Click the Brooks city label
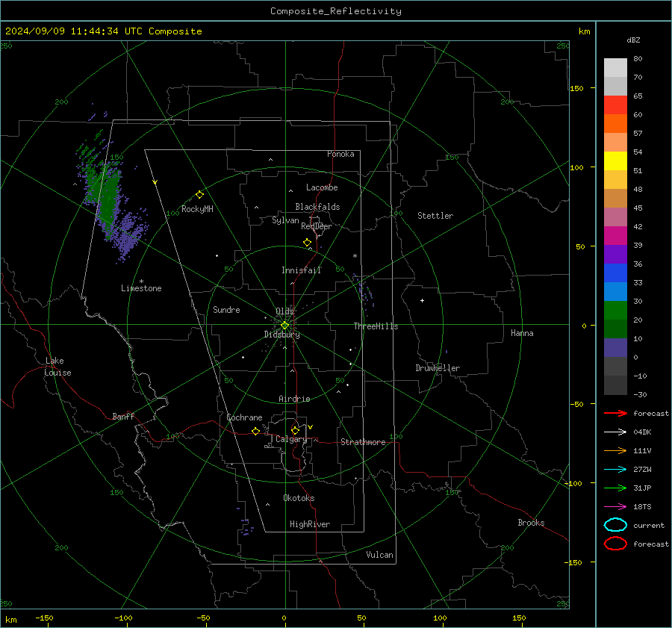The height and width of the screenshot is (628, 672). 531,523
